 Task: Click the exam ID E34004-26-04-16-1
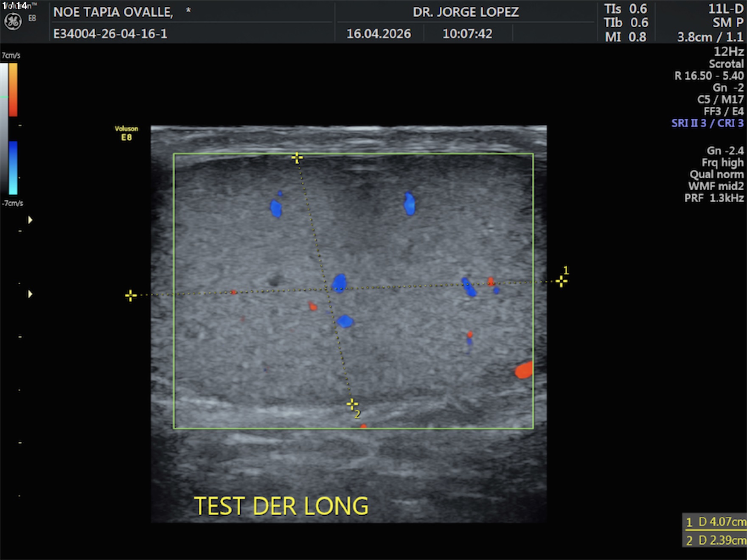click(110, 34)
